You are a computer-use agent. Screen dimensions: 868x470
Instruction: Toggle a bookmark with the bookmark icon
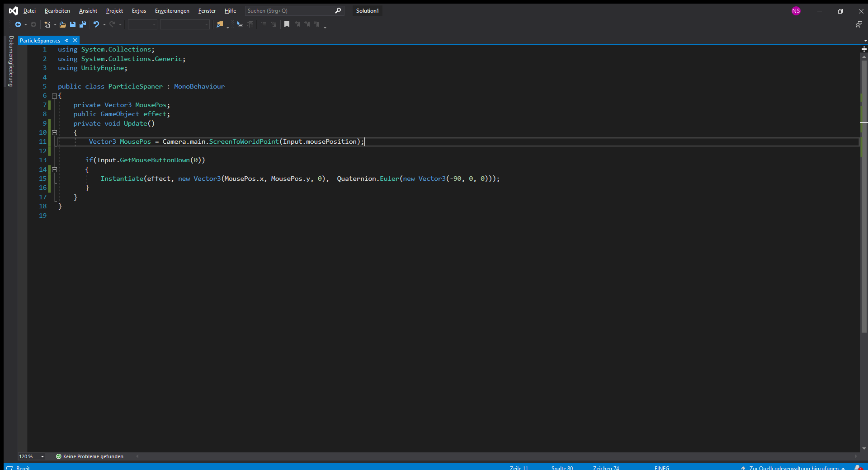click(287, 24)
